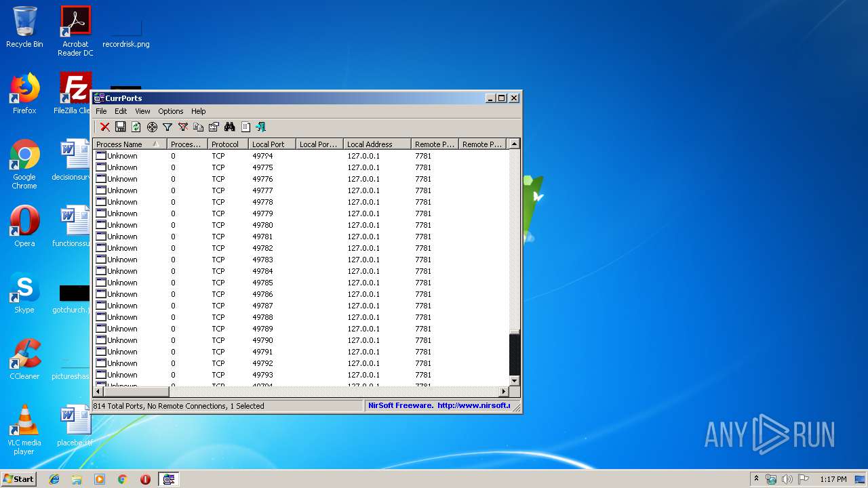Image resolution: width=868 pixels, height=488 pixels.
Task: Open Windows Explorer from taskbar
Action: (x=77, y=479)
